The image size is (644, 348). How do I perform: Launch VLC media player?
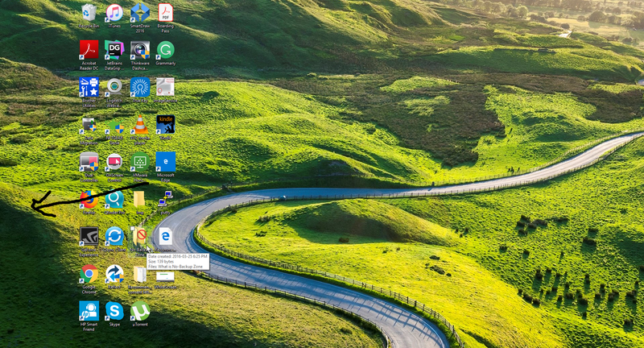click(140, 125)
